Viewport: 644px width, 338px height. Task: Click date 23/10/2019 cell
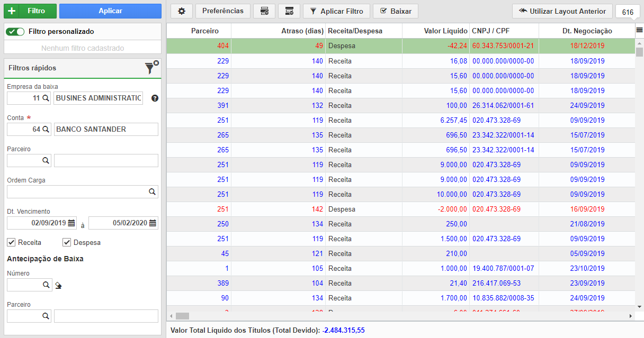pyautogui.click(x=587, y=268)
